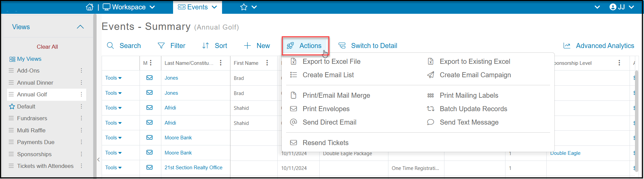
Task: Choose Create Email List
Action: (x=322, y=75)
